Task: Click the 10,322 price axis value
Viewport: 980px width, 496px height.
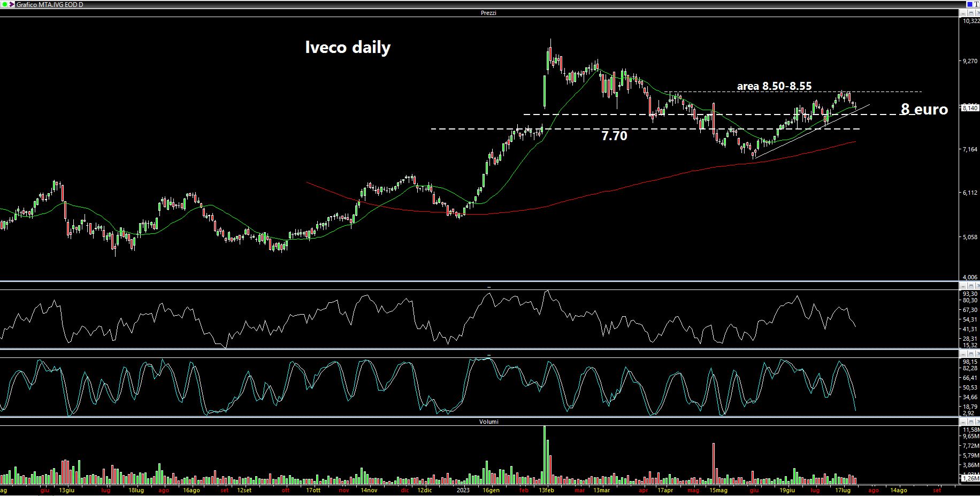Action: 971,21
